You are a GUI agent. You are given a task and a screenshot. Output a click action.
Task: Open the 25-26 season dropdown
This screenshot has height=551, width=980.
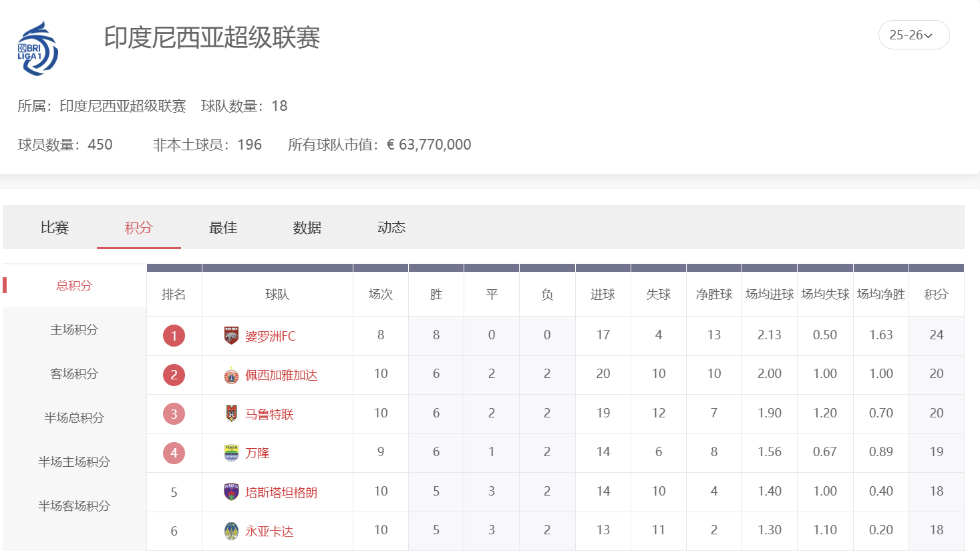[x=913, y=35]
